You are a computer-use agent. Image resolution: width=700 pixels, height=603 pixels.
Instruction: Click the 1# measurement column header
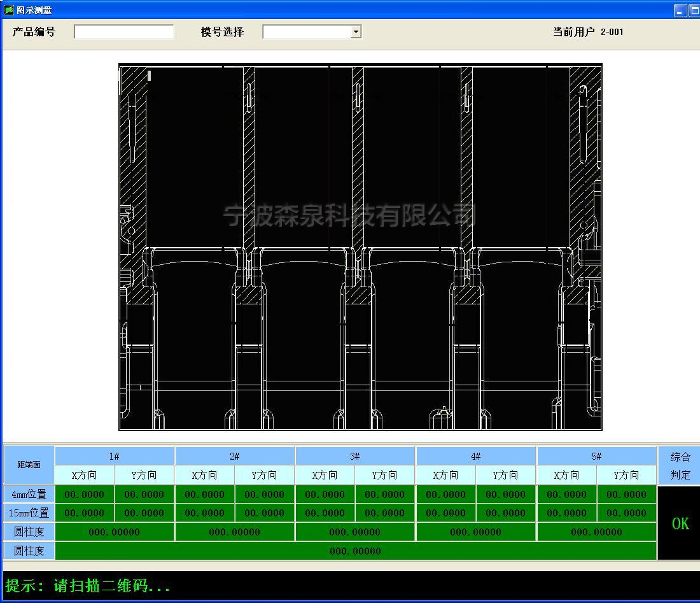coord(115,456)
